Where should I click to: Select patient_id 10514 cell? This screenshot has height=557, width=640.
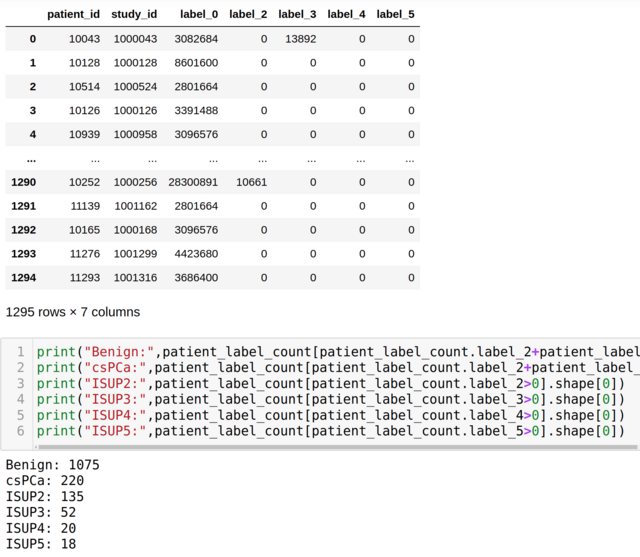pyautogui.click(x=84, y=87)
